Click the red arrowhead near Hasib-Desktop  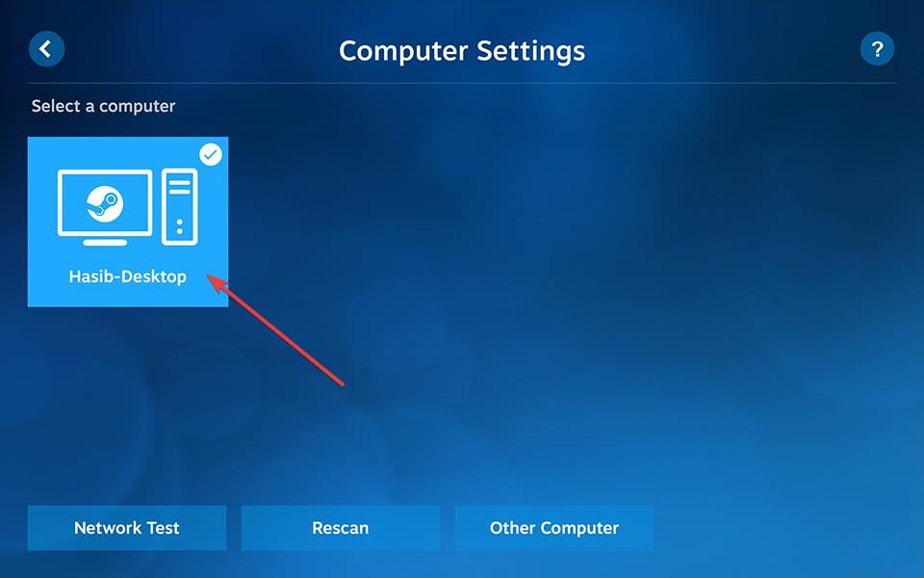point(217,282)
